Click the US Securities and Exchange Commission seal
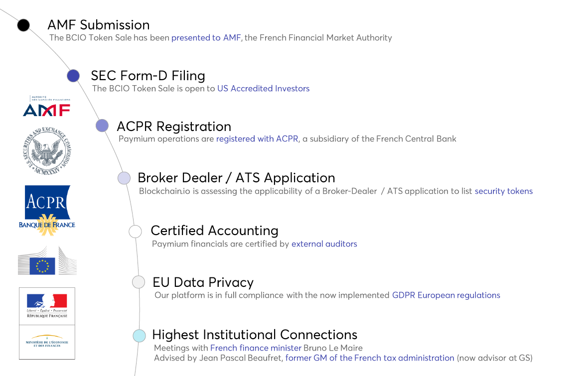This screenshot has width=588, height=376. [47, 150]
